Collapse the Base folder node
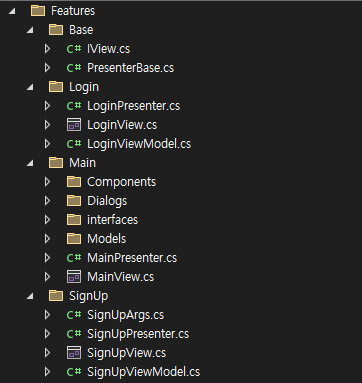 tap(30, 30)
